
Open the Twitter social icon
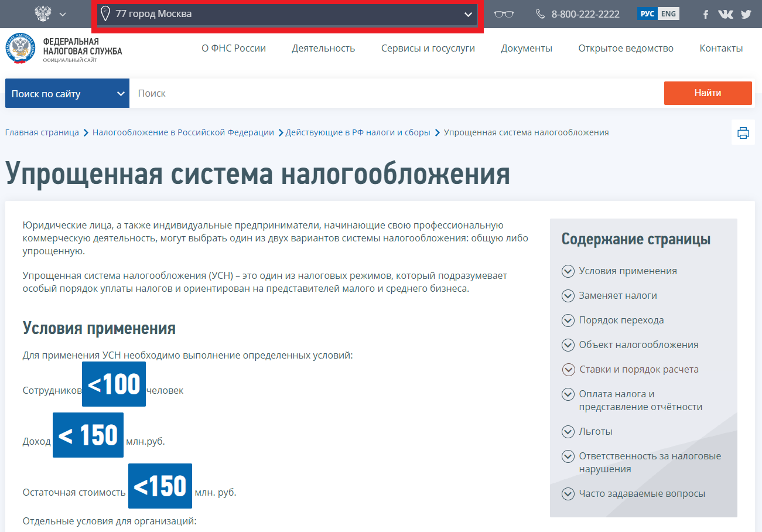pos(746,14)
